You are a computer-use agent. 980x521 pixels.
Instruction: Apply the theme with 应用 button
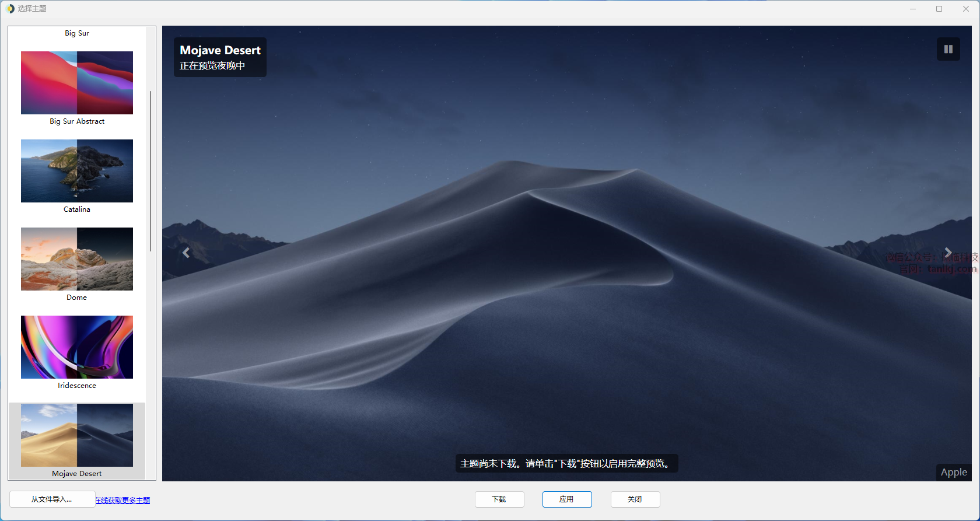(567, 499)
